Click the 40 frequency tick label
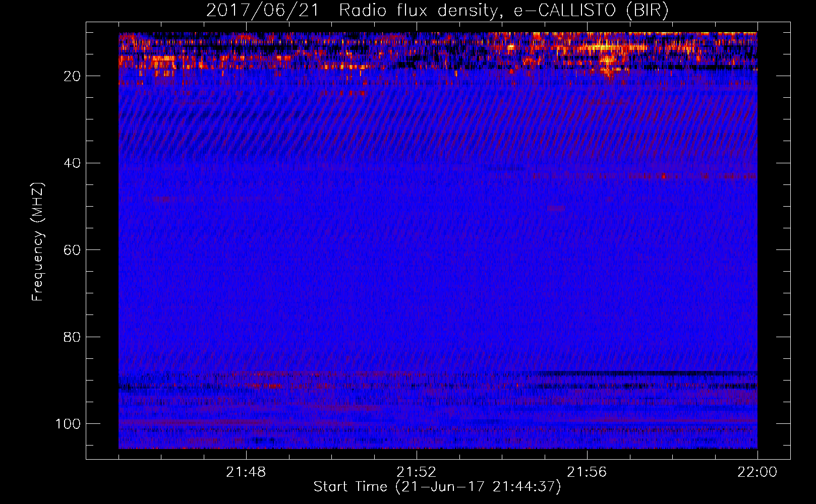816x504 pixels. pyautogui.click(x=72, y=163)
